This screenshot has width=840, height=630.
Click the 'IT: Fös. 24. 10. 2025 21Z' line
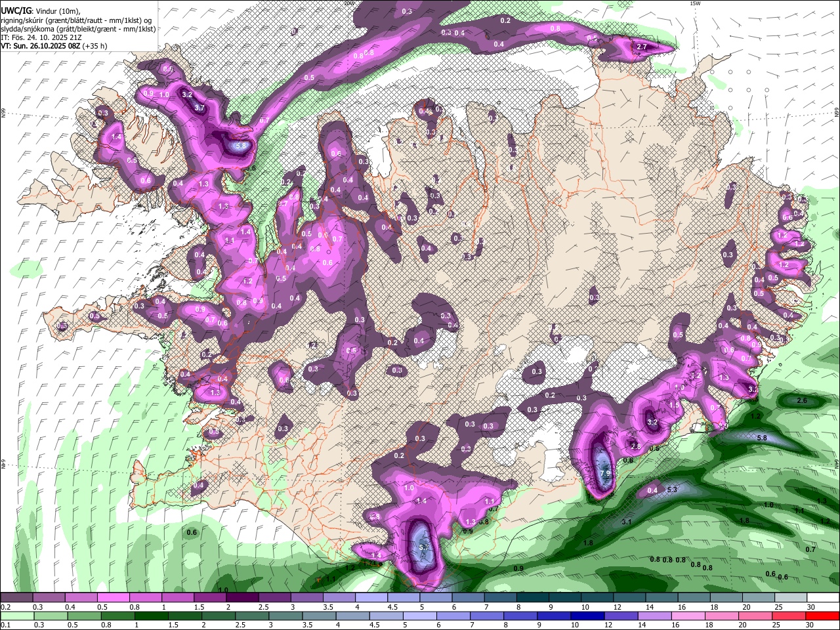coord(40,37)
